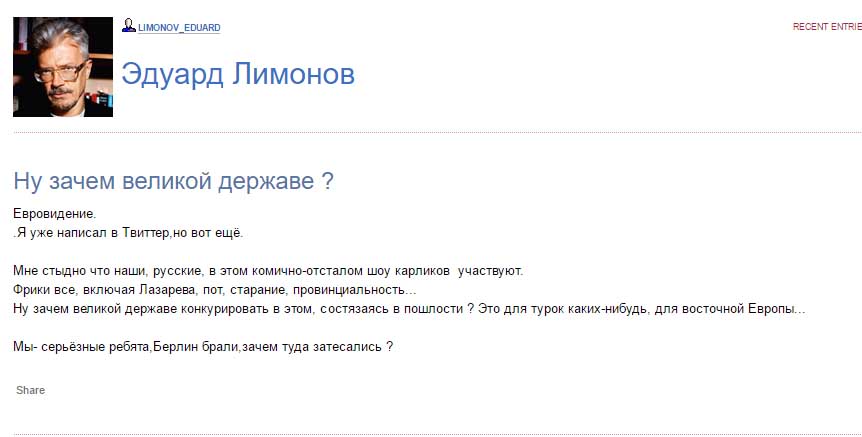Click the Share link below the post
862x437 pixels.
(x=31, y=390)
